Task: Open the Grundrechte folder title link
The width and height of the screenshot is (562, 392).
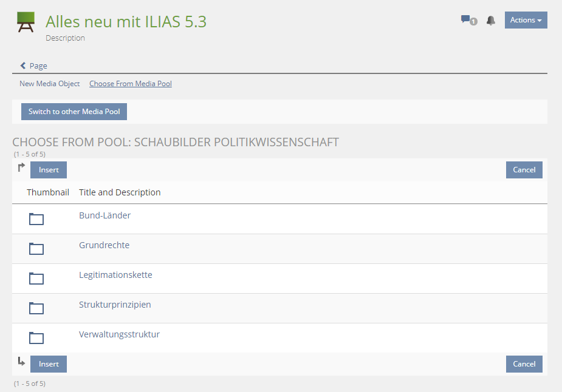Action: click(x=104, y=245)
